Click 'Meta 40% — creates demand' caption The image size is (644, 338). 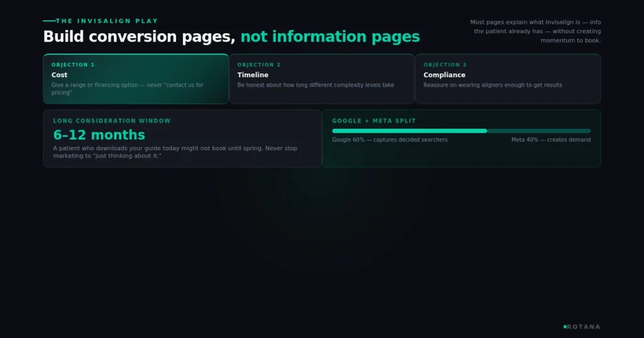pos(551,140)
